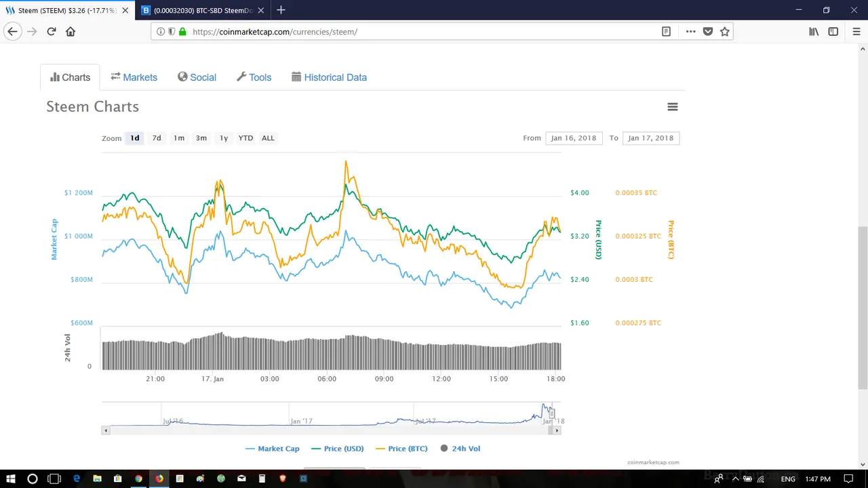
Task: Click navigator scrollbar left arrow
Action: (x=106, y=430)
